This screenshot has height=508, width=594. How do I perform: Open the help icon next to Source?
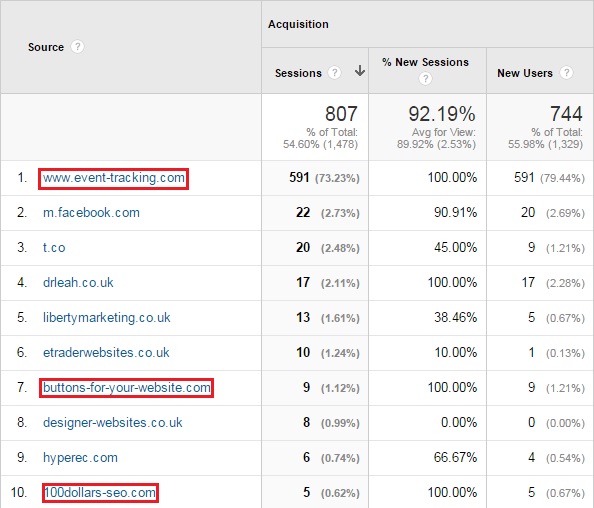pos(78,47)
